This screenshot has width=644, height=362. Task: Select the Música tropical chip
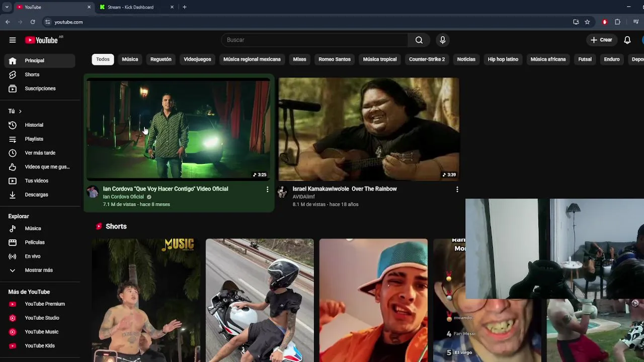pos(380,59)
